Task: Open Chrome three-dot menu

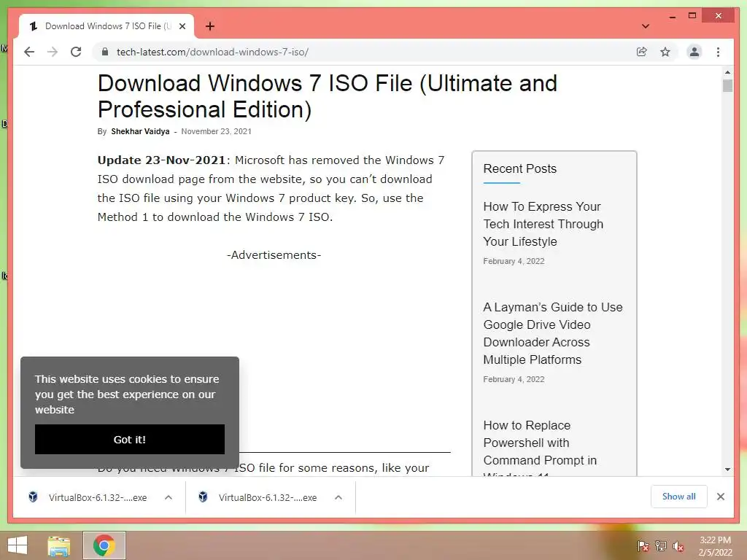Action: [x=718, y=52]
